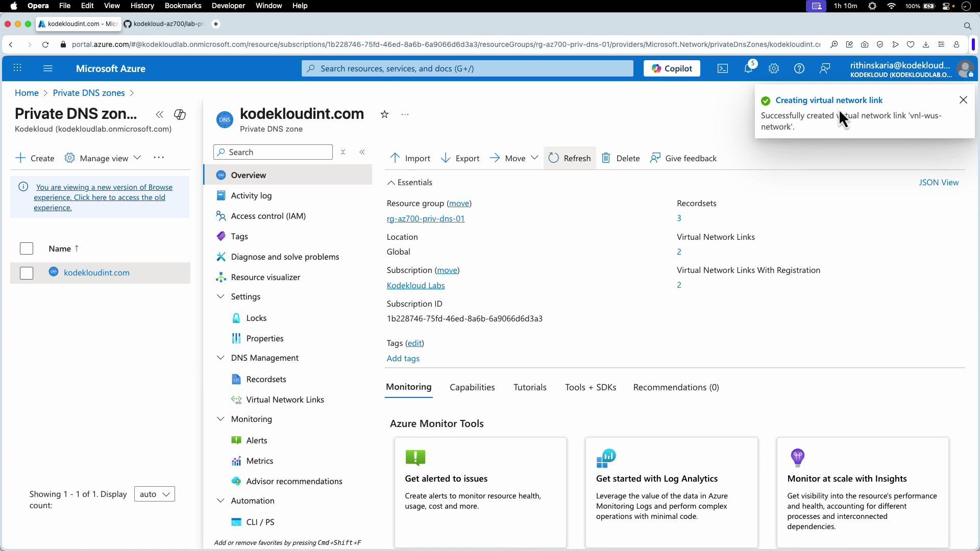Click Delete in the command bar
The image size is (980, 551).
point(621,158)
